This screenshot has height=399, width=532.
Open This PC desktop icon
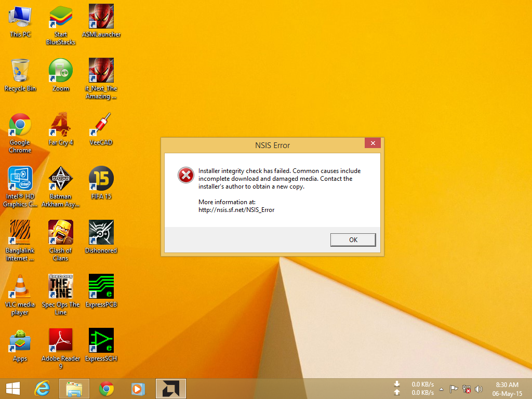(x=20, y=20)
